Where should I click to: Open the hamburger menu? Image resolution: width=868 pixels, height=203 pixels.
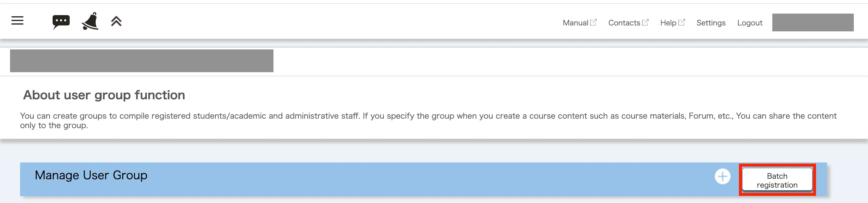coord(17,21)
